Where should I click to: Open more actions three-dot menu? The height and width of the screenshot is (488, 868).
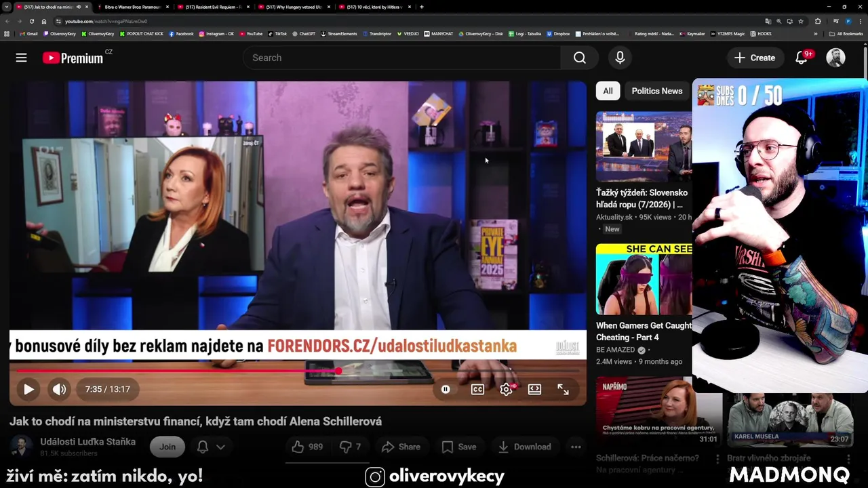(576, 447)
